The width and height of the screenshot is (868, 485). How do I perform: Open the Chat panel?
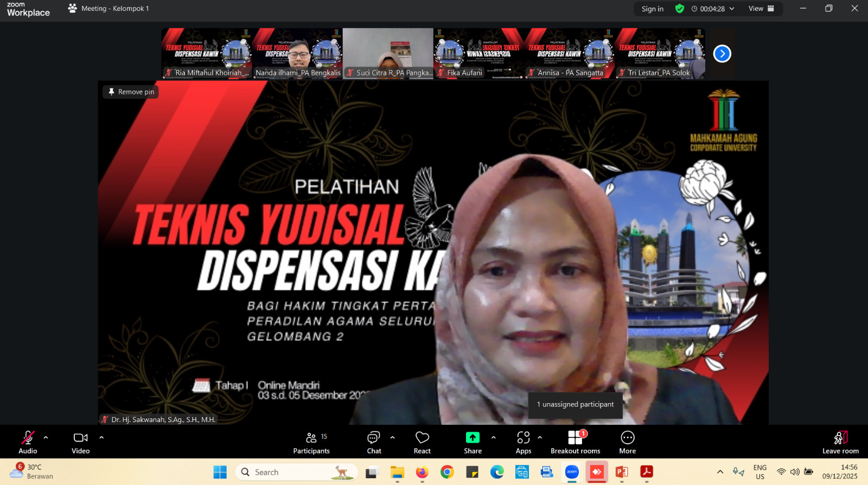click(374, 442)
